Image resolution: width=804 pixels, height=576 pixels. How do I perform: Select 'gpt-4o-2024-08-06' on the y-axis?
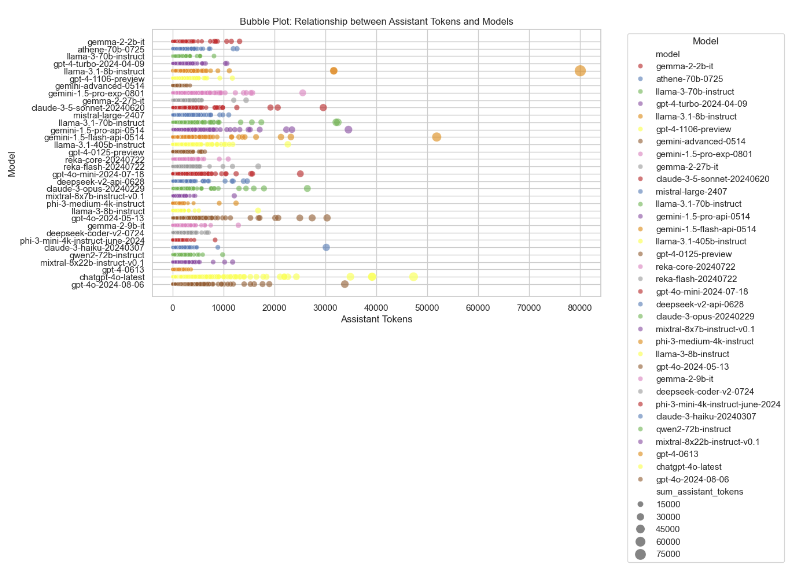pos(108,285)
